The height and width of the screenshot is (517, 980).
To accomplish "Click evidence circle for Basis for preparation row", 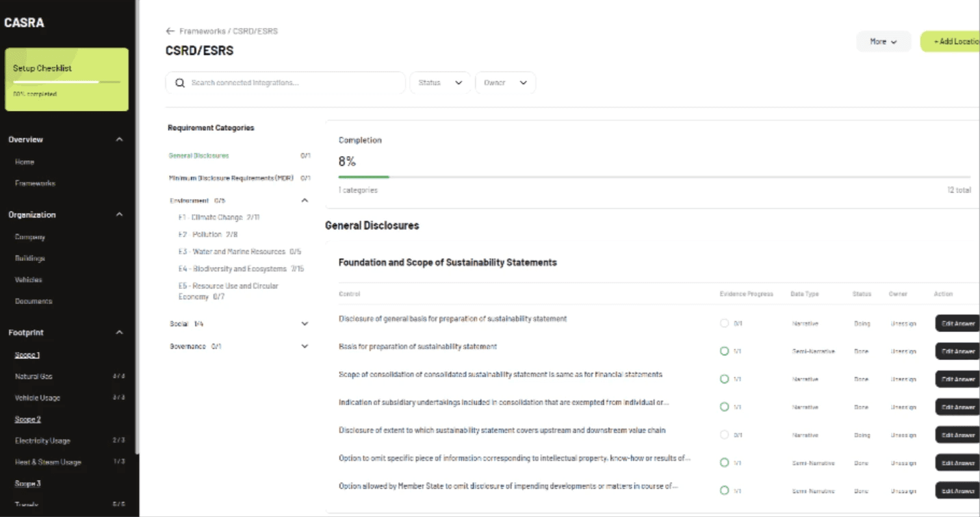I will click(x=724, y=351).
